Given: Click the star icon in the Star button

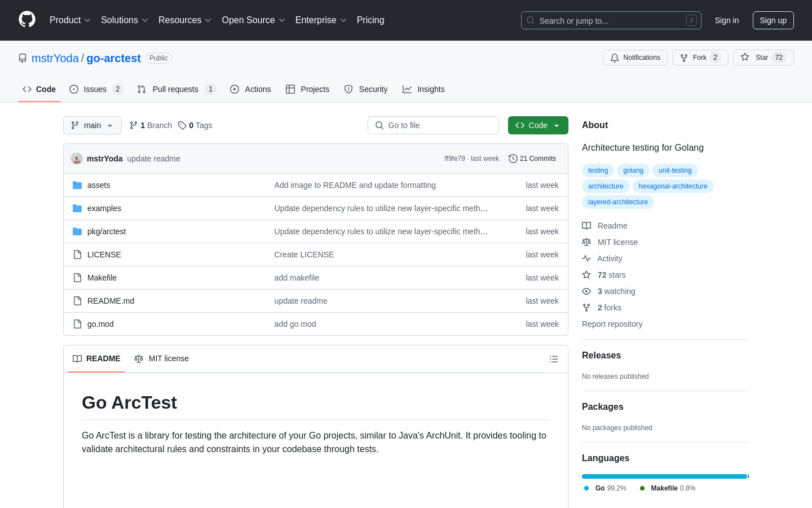Looking at the screenshot, I should 745,57.
